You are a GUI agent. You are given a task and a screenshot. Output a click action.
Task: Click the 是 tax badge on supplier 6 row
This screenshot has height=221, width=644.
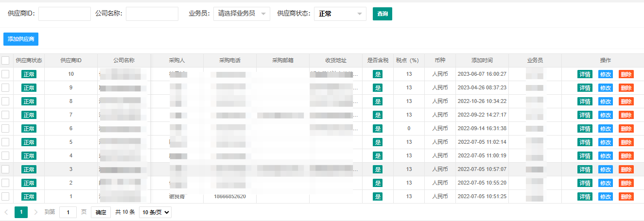(378, 129)
